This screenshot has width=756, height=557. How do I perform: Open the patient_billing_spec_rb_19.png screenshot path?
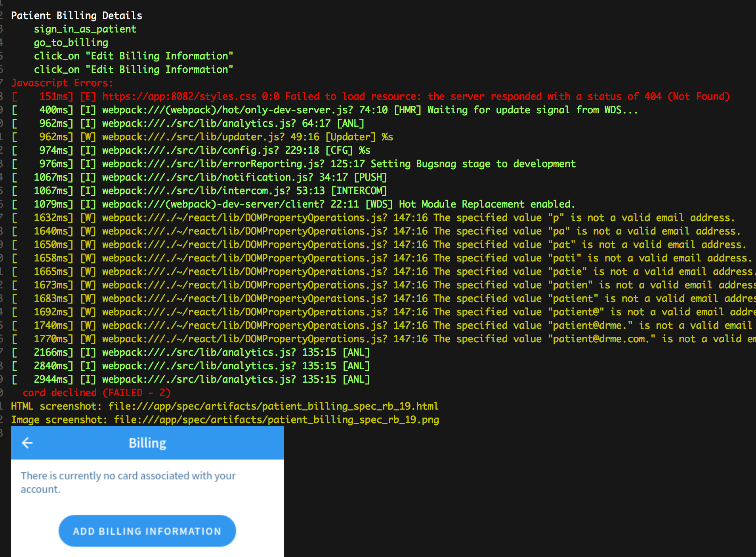(x=277, y=420)
